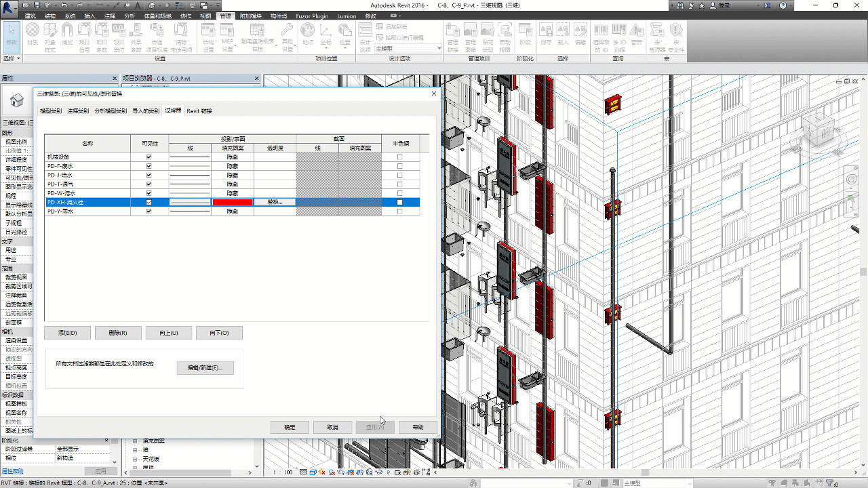
Task: Open 对象样式 (Object Styles) in the ribbon
Action: click(50, 36)
